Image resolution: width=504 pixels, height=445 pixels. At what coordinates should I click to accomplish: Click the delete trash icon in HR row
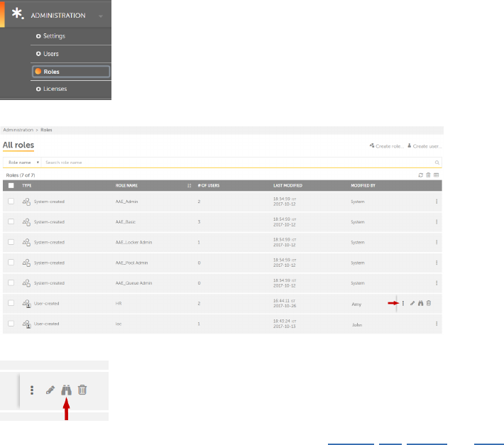point(429,303)
